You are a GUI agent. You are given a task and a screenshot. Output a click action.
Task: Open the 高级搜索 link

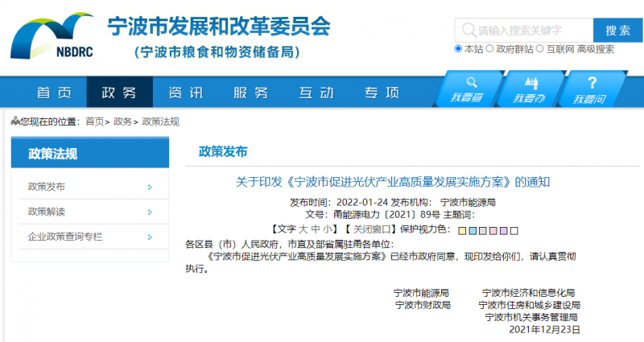[x=596, y=49]
